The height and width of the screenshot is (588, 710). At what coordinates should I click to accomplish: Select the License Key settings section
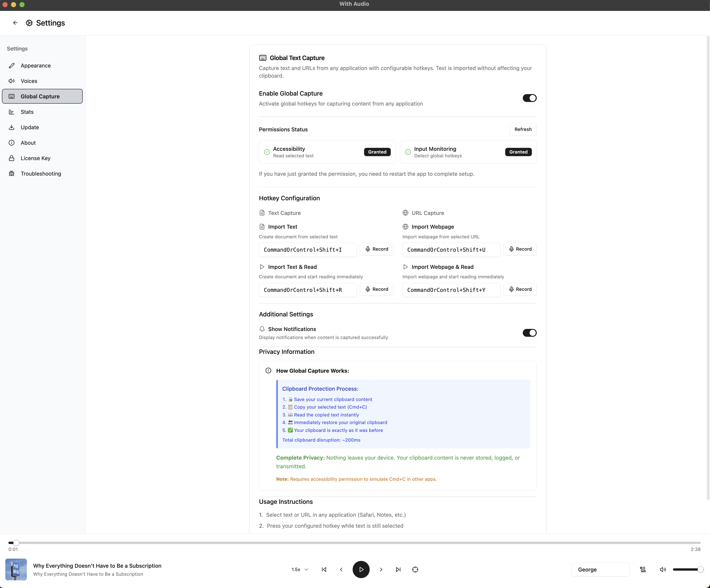tap(36, 158)
